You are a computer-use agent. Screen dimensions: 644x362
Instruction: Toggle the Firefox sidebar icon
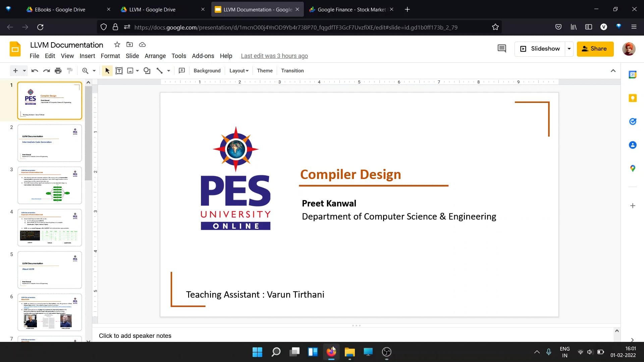589,27
